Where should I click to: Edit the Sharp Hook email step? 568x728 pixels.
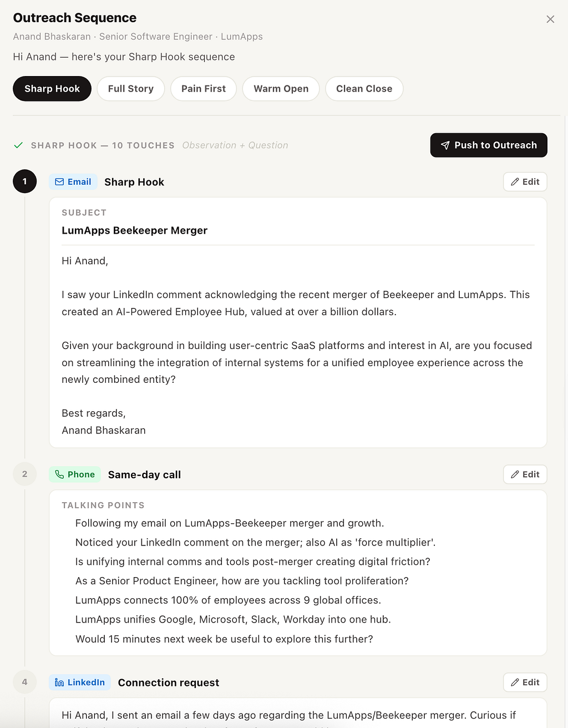point(525,182)
